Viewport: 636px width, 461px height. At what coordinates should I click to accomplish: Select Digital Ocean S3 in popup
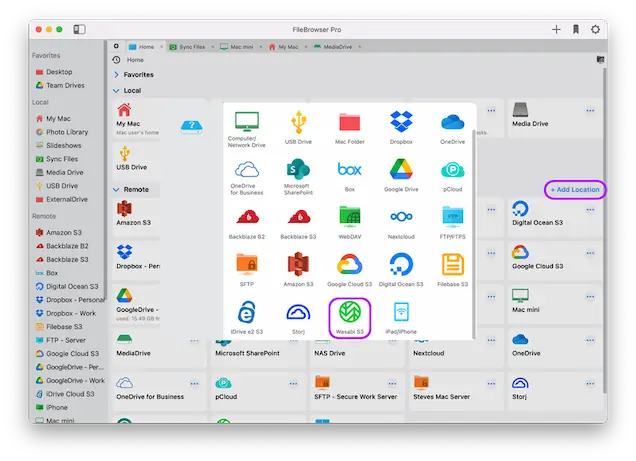tap(401, 269)
